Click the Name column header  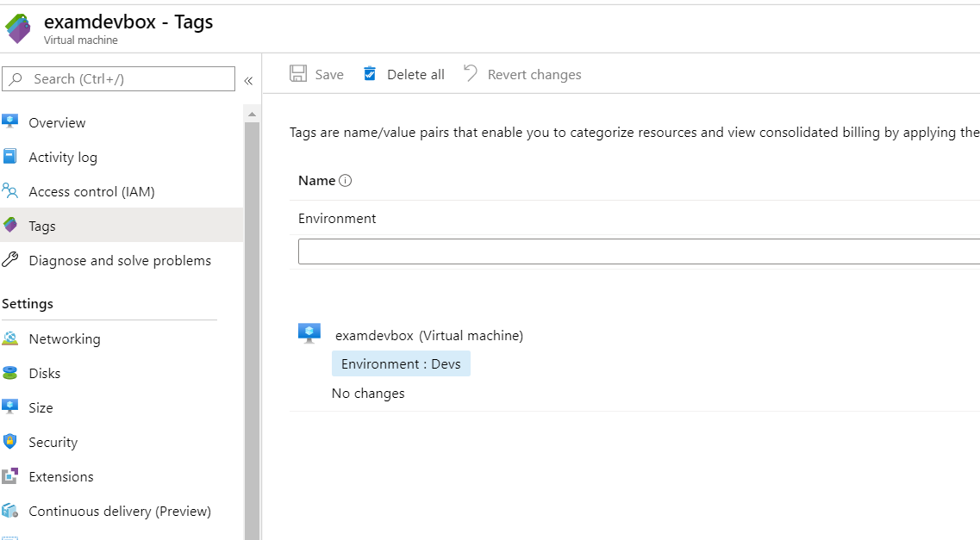(317, 180)
